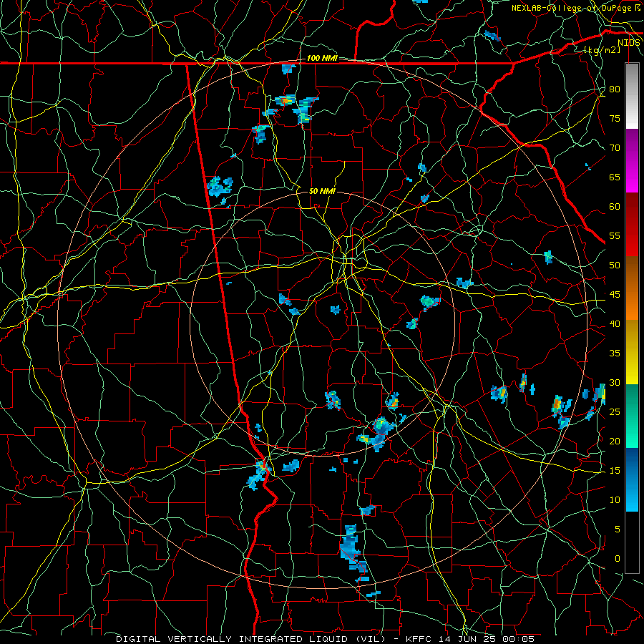Select the "75" value on the VIL scale

click(615, 119)
